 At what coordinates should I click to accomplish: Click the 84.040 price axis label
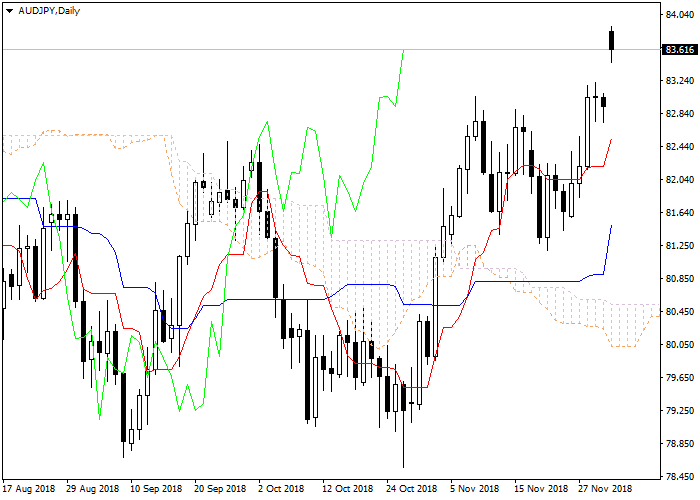pos(679,15)
